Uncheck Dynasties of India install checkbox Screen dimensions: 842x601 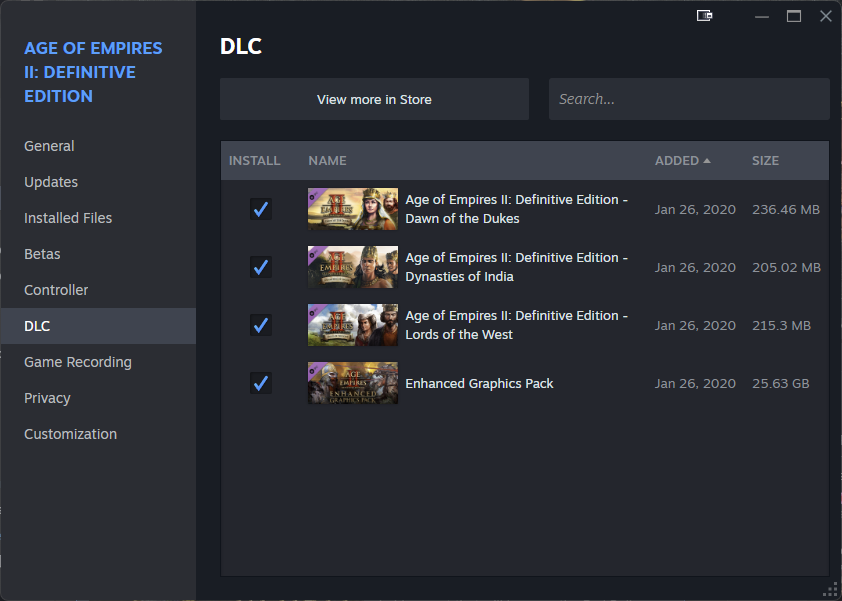point(261,267)
